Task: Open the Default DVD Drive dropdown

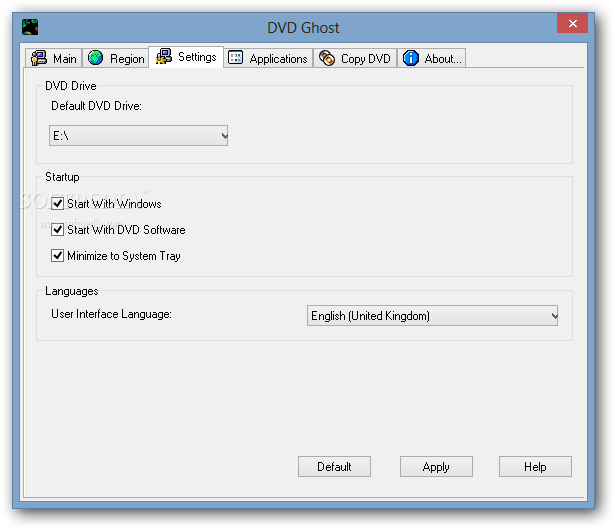Action: [138, 136]
